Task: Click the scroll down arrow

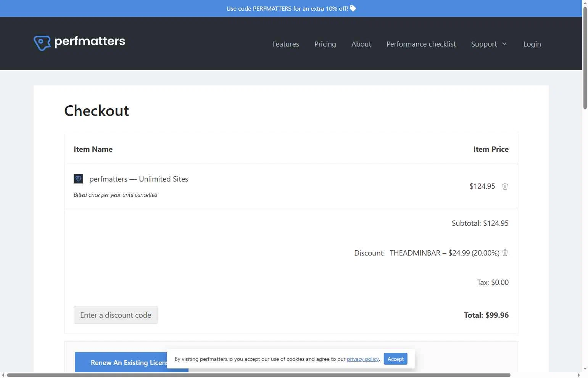Action: click(585, 369)
